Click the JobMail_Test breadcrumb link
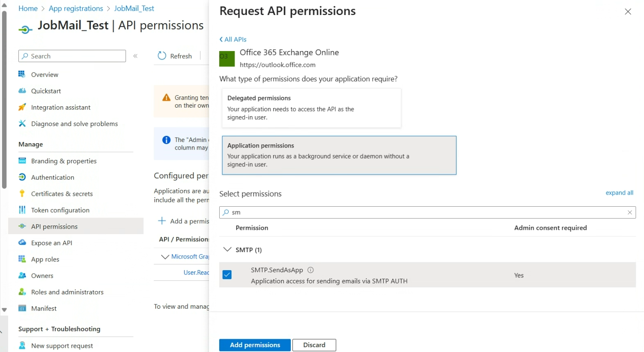This screenshot has height=352, width=644. pyautogui.click(x=134, y=9)
